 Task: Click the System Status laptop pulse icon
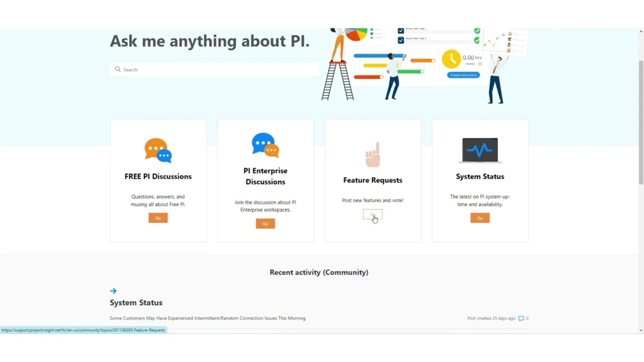pyautogui.click(x=480, y=150)
